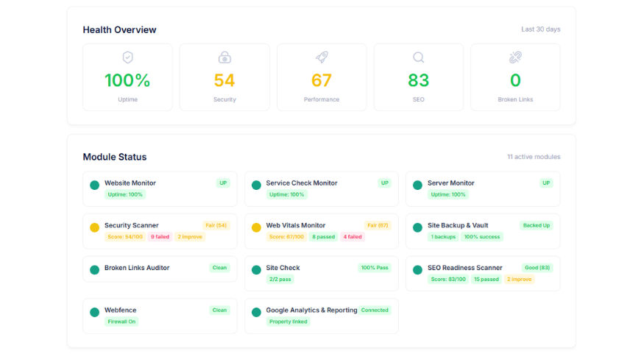Click the Security lock icon

click(224, 57)
